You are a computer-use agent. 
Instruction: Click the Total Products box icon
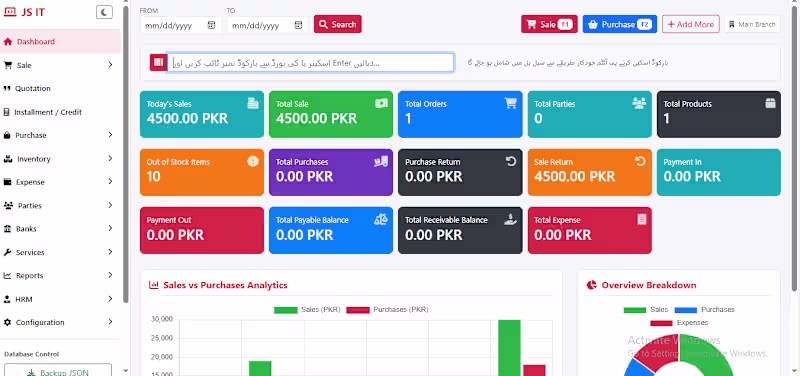tap(770, 103)
